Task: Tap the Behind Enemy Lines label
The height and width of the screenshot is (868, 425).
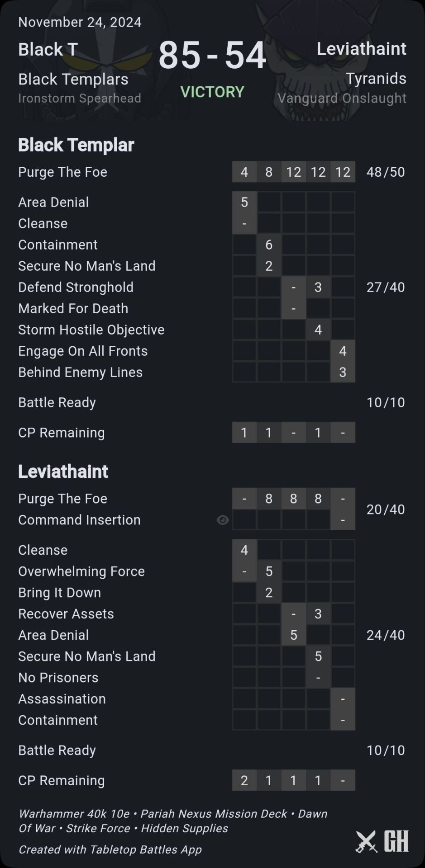Action: pos(80,372)
